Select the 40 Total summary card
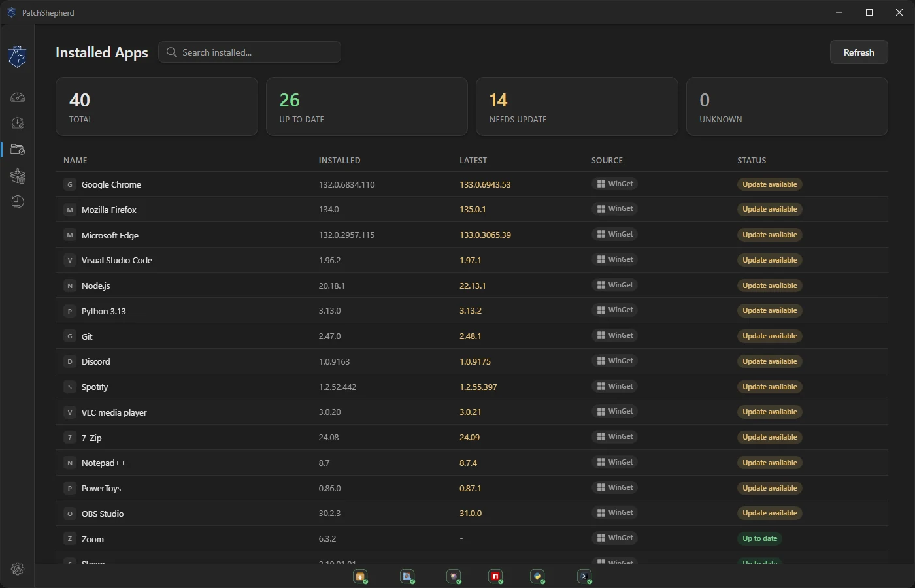 click(157, 106)
